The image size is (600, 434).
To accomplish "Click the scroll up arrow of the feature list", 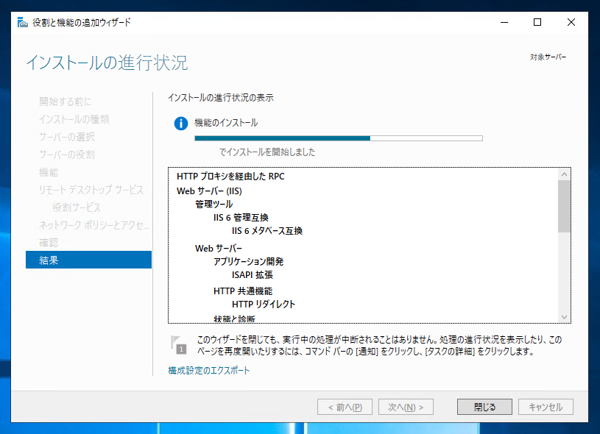I will (564, 175).
